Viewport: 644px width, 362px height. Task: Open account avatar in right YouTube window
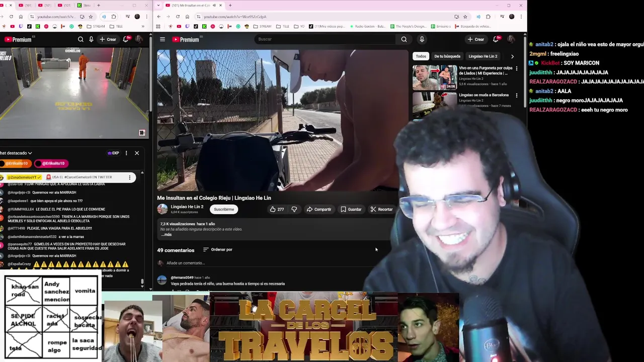pos(511,39)
